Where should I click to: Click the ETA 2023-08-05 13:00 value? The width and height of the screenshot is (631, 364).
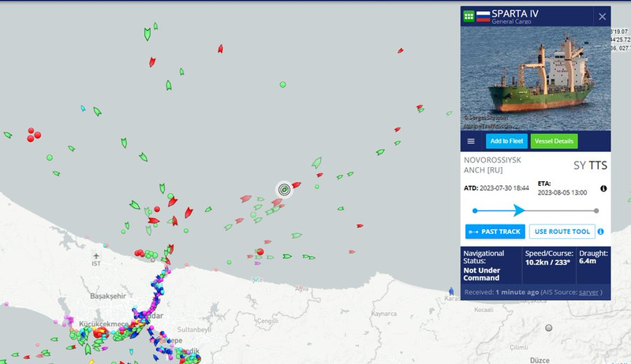tap(562, 192)
